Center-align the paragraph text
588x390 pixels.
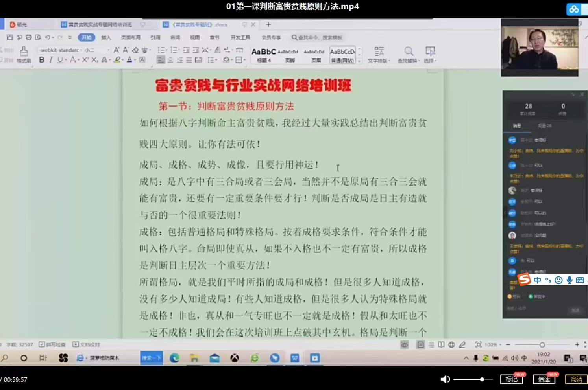(x=170, y=60)
